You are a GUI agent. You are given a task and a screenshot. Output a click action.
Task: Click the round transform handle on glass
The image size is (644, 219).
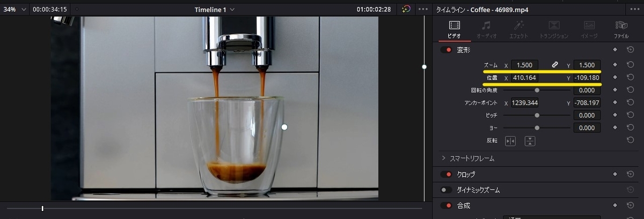pyautogui.click(x=284, y=127)
